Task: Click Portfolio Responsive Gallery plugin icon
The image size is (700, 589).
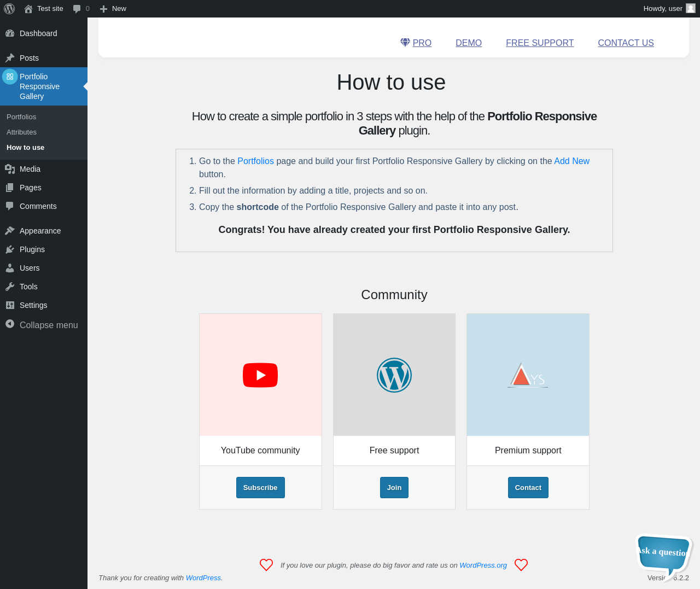Action: 10,77
